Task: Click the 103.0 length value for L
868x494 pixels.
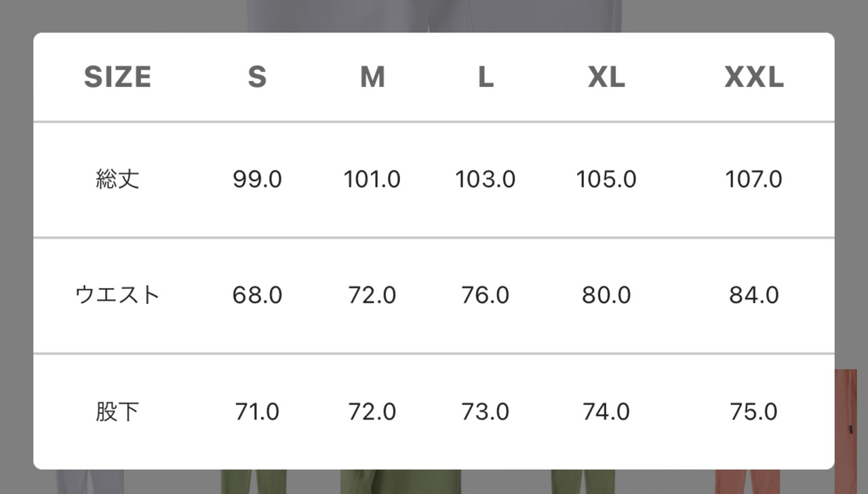Action: (486, 180)
